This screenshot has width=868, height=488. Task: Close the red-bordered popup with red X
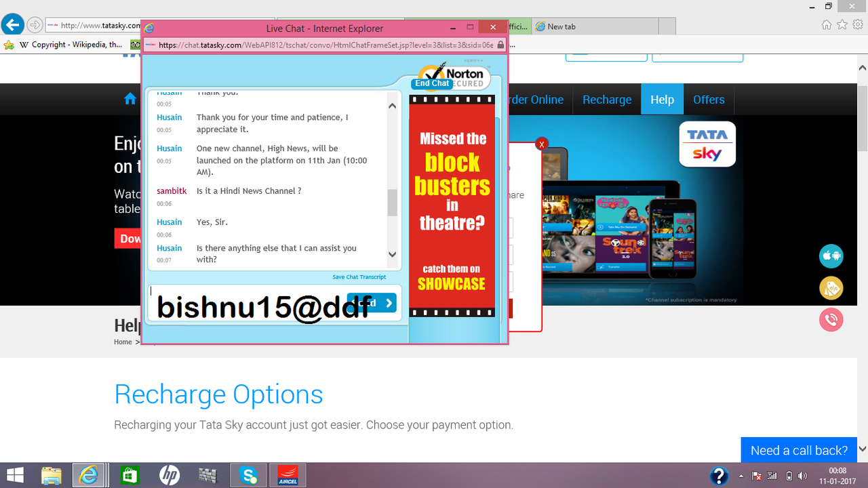(541, 144)
